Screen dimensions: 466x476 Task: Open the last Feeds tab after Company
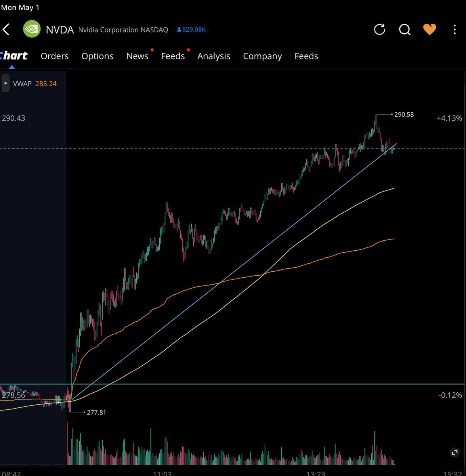[x=306, y=56]
